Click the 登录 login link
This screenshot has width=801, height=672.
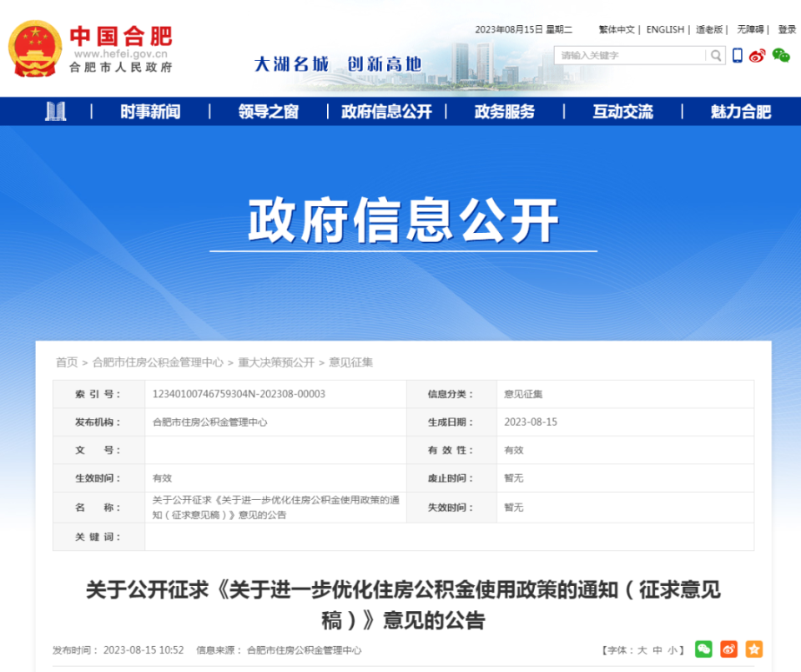coord(788,29)
